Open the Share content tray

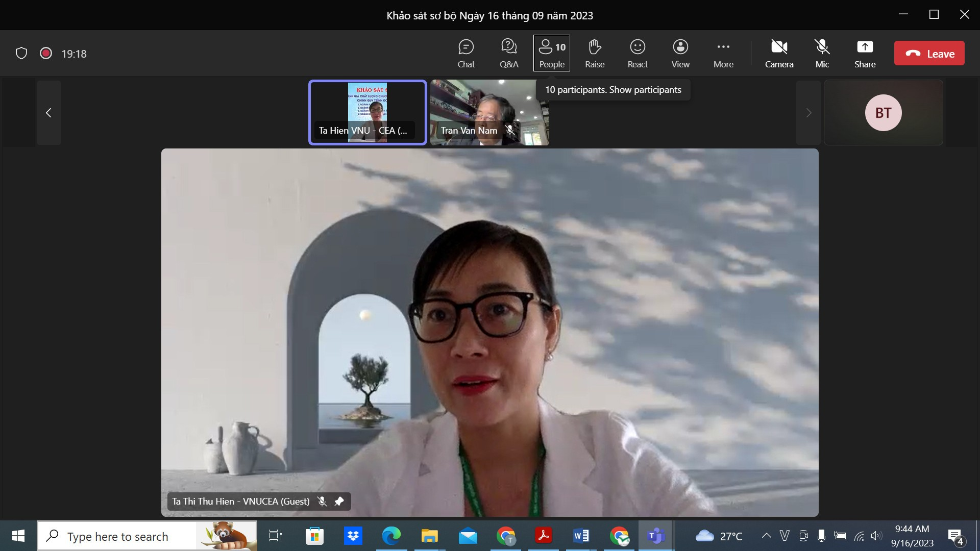pyautogui.click(x=864, y=54)
